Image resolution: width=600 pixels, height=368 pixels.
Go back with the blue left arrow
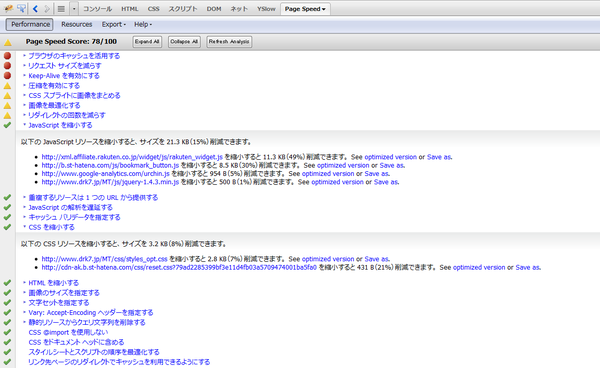tap(35, 8)
